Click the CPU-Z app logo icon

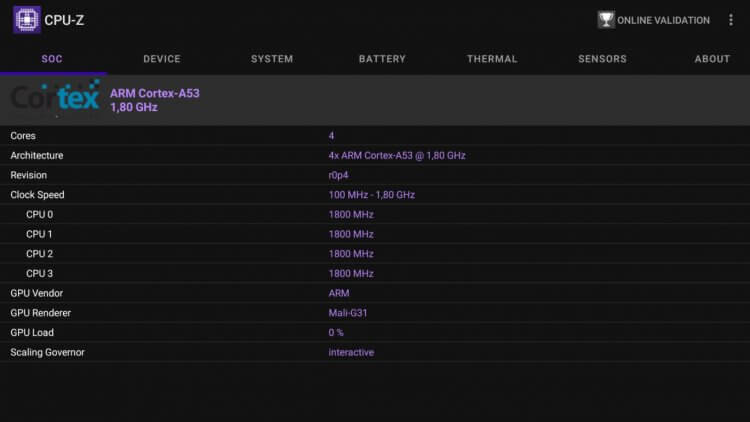(27, 20)
